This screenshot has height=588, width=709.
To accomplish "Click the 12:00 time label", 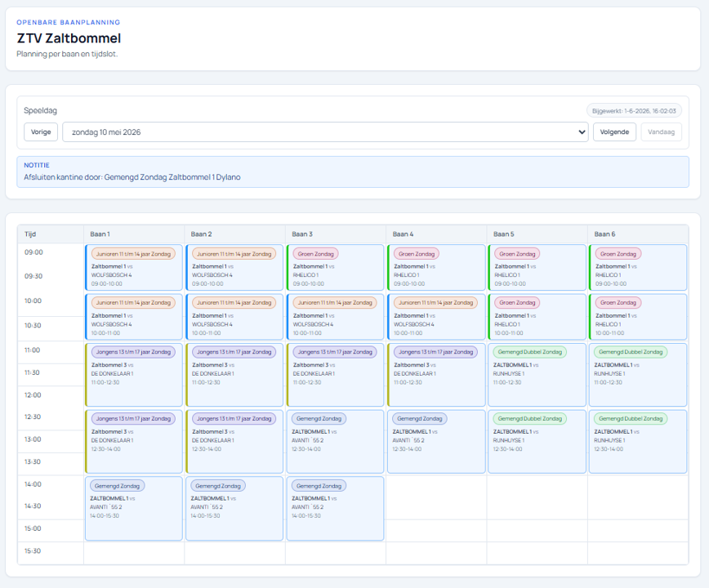I will (33, 395).
